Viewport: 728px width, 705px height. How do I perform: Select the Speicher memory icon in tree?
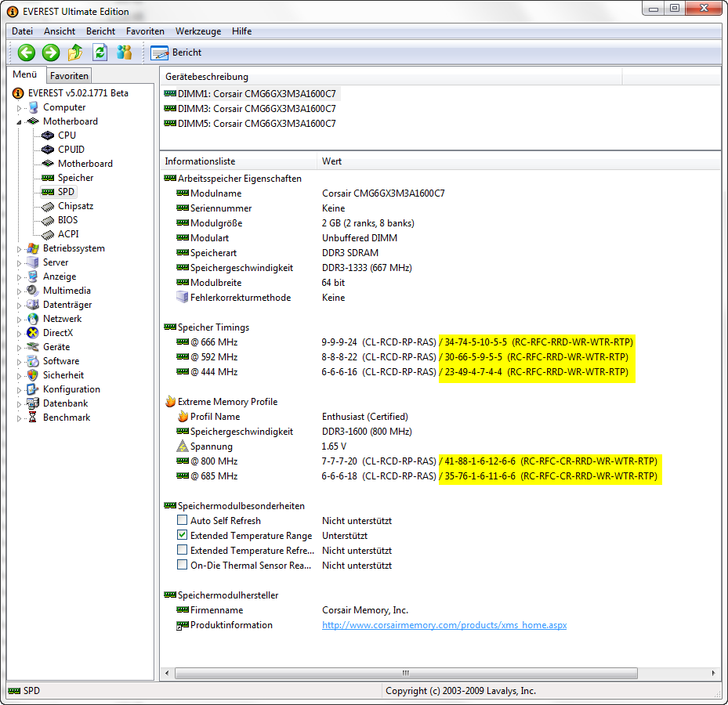tap(47, 178)
